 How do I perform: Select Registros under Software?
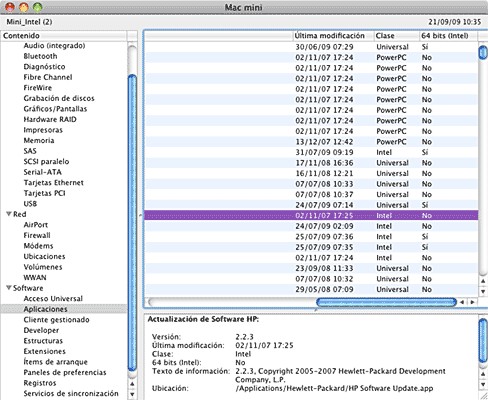pos(40,383)
